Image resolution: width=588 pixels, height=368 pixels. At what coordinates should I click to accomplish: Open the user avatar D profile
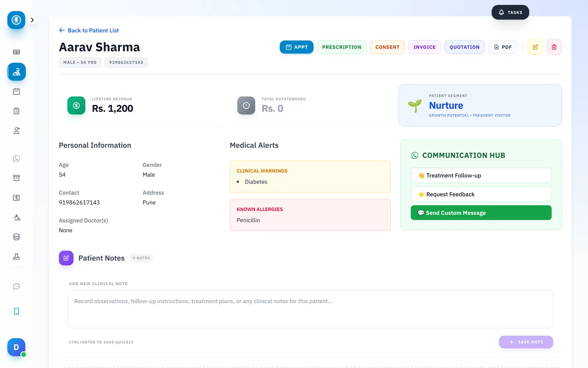[16, 347]
